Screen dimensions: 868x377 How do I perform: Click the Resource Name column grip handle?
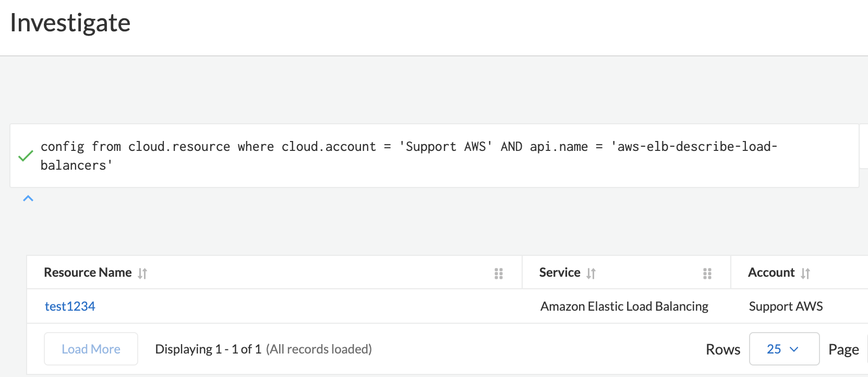click(x=499, y=273)
